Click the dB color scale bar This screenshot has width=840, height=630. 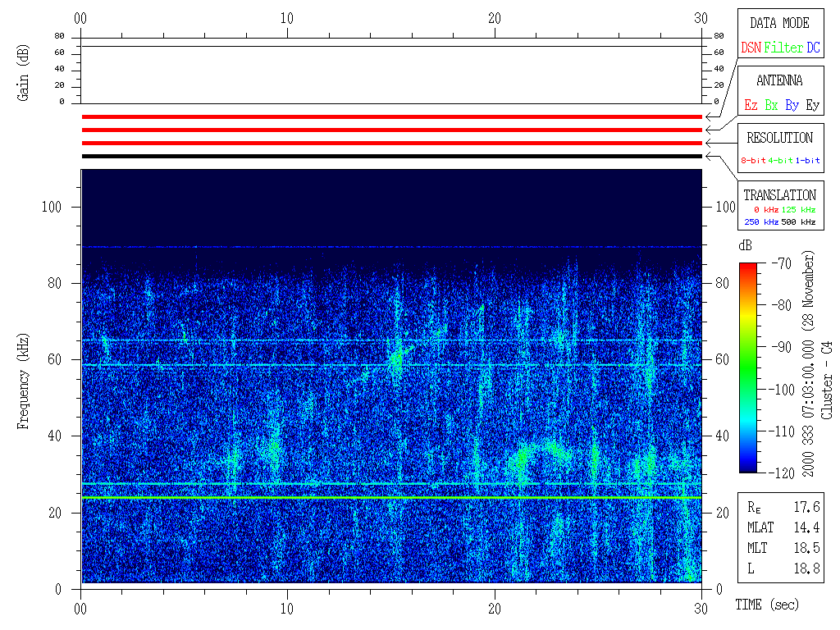point(748,367)
